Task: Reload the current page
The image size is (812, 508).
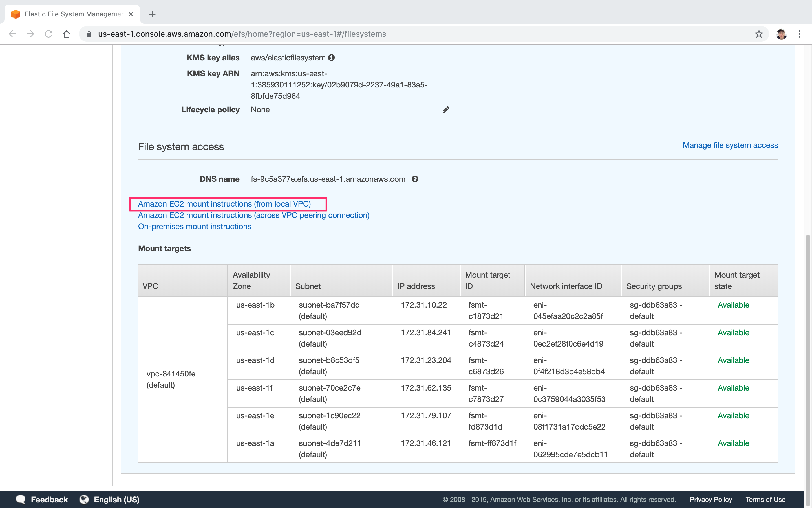Action: click(x=49, y=34)
